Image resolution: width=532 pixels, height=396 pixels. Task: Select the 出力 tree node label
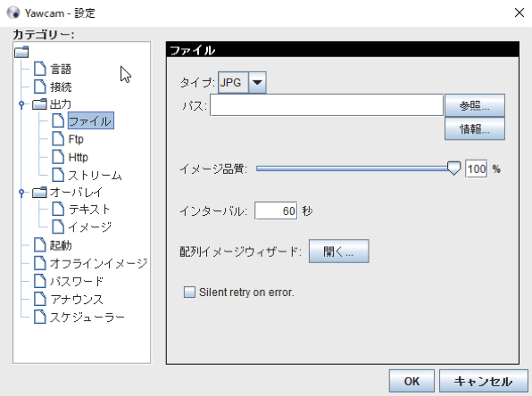61,104
